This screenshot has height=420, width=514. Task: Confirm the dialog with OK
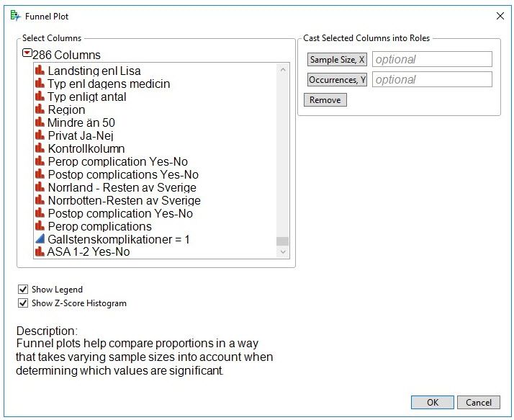(432, 403)
